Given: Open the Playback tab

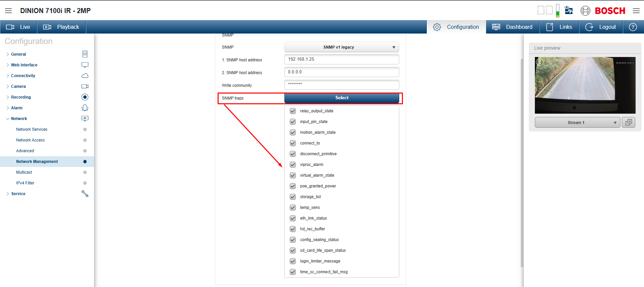Looking at the screenshot, I should coord(61,27).
